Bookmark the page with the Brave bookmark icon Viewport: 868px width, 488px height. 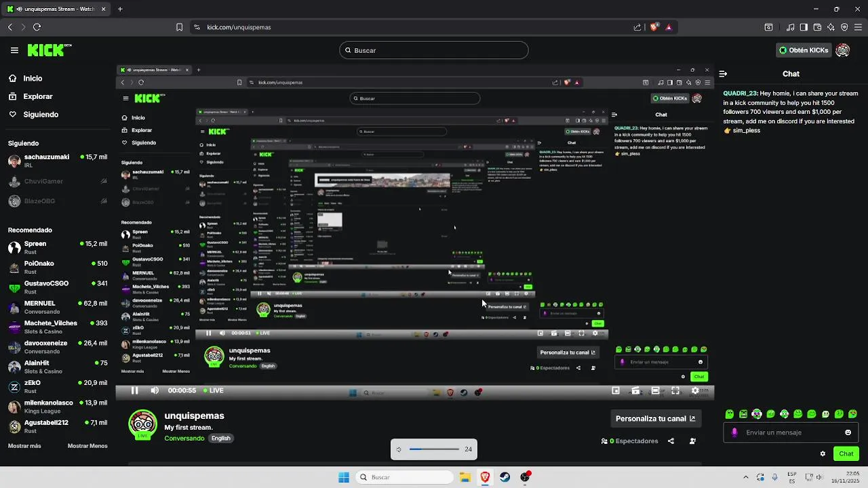[x=179, y=27]
